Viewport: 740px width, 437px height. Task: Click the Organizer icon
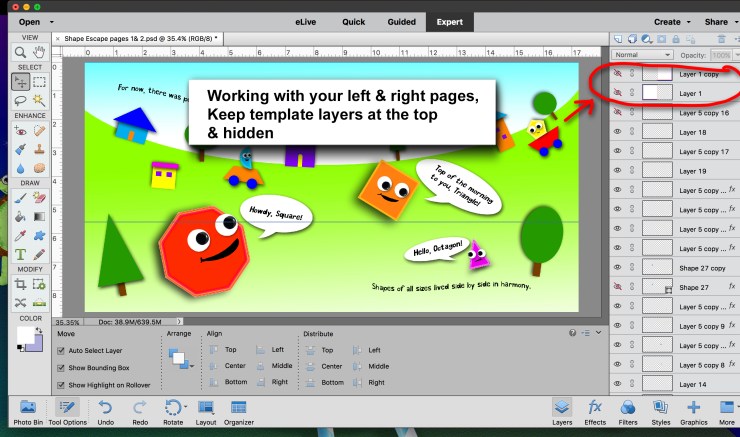239,411
